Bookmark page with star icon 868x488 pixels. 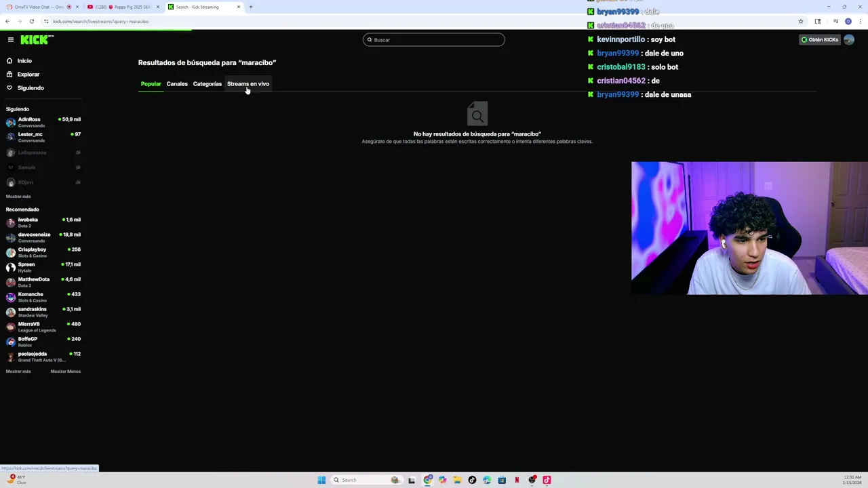click(x=801, y=22)
